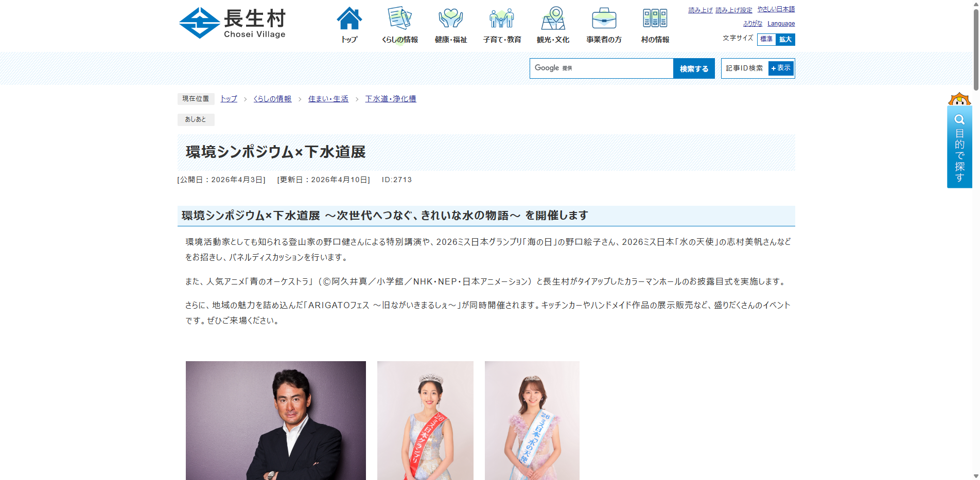
Task: Open the Language selection link
Action: pos(781,24)
